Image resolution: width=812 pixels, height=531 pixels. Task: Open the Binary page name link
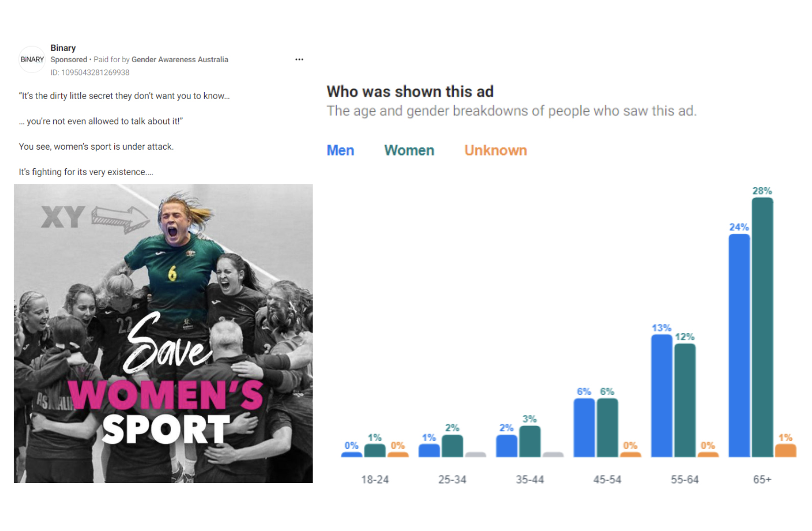click(x=63, y=48)
